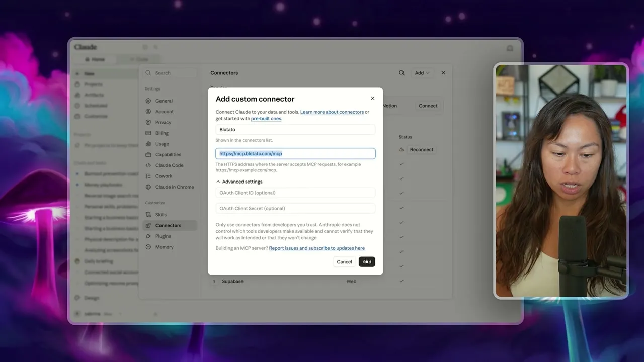Click the connector name field containing Blotato

point(295,130)
